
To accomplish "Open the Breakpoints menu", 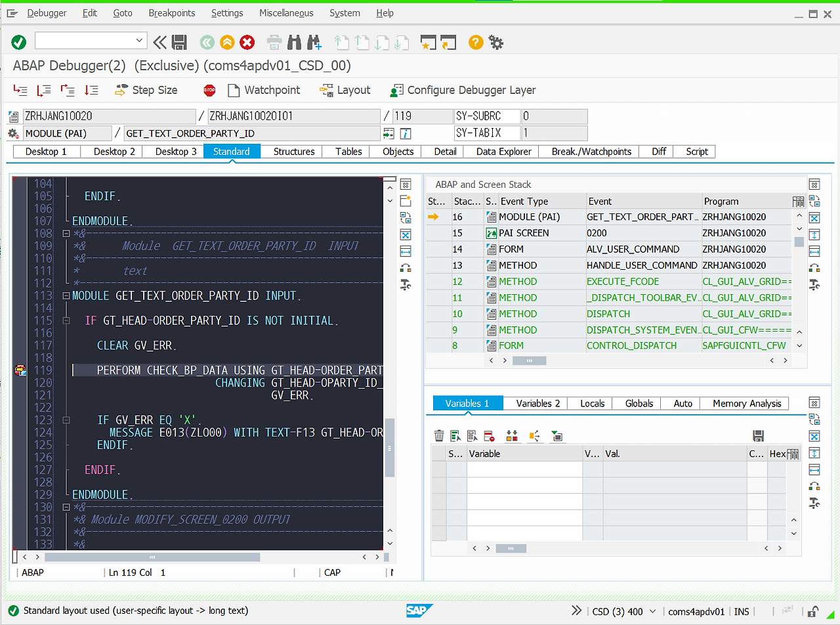I will click(x=172, y=12).
